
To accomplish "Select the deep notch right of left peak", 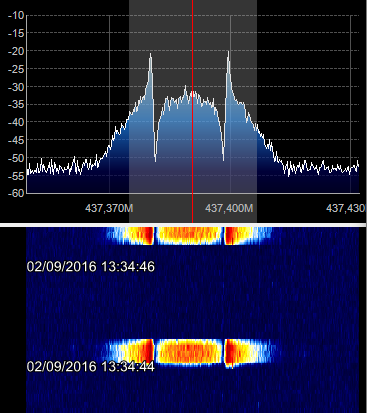I will coord(155,157).
